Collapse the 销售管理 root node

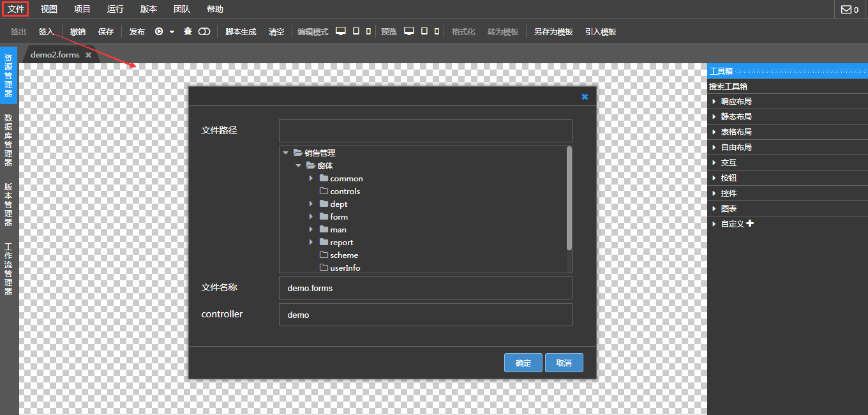click(x=285, y=153)
